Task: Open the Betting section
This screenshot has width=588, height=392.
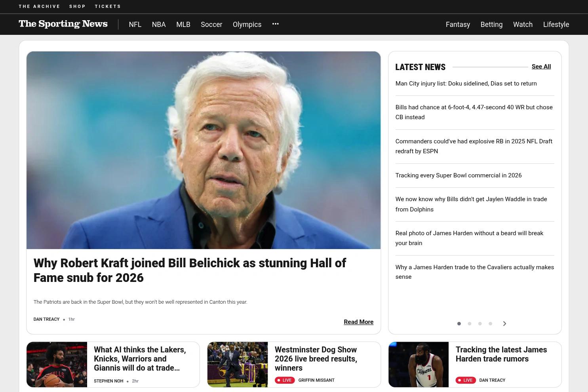Action: [491, 25]
